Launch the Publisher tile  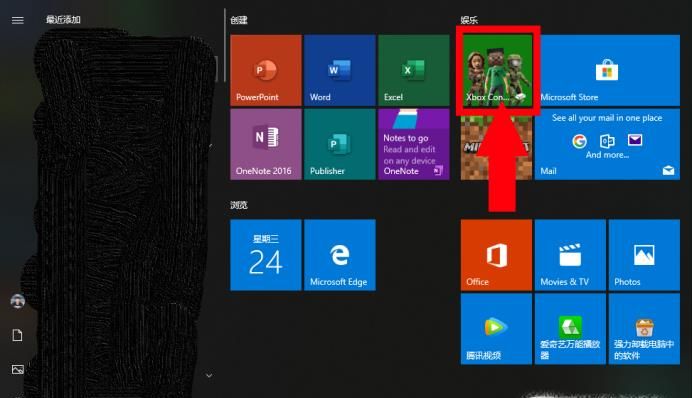click(x=340, y=144)
